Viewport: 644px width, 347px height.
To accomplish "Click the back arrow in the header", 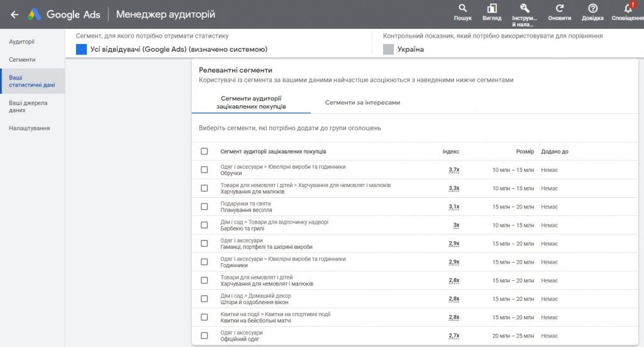I will [14, 14].
